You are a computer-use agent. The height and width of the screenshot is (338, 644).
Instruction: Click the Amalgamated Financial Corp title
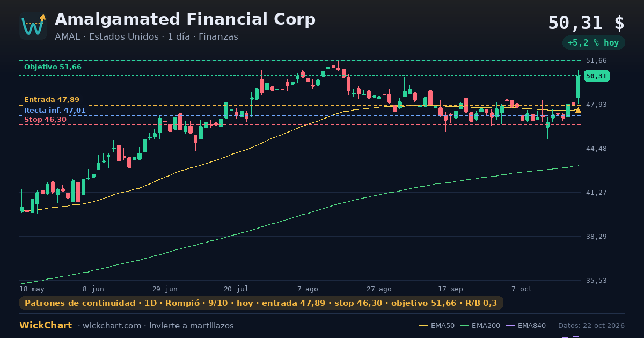pos(185,19)
